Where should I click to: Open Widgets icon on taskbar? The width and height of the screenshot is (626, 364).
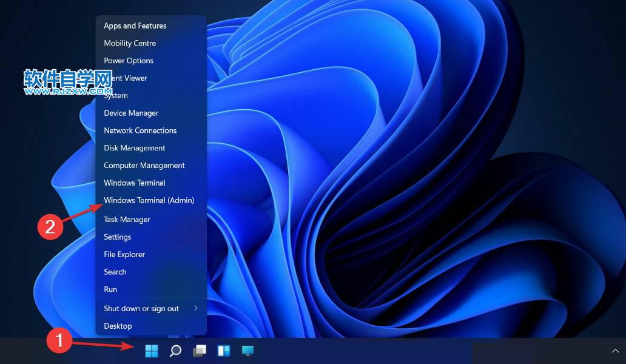coord(224,351)
